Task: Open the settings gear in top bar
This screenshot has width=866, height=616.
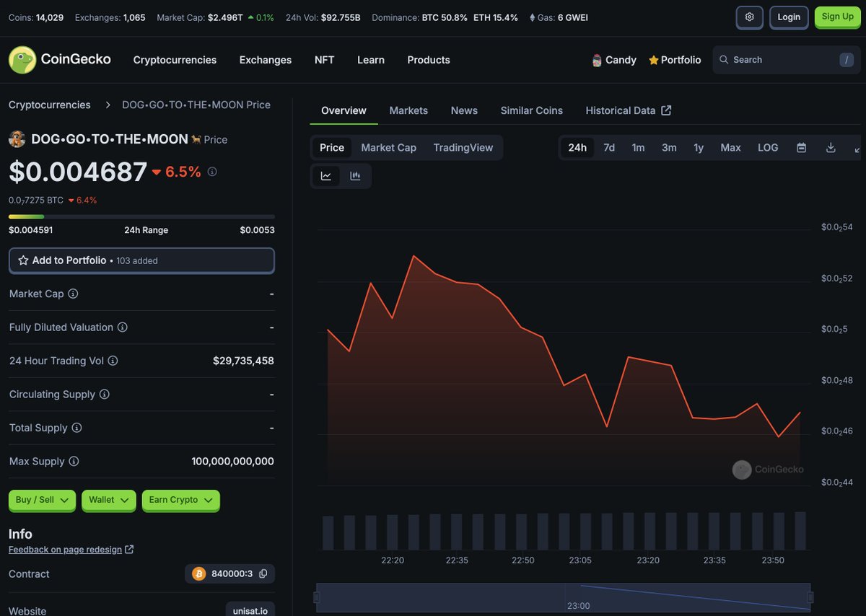Action: coord(750,17)
